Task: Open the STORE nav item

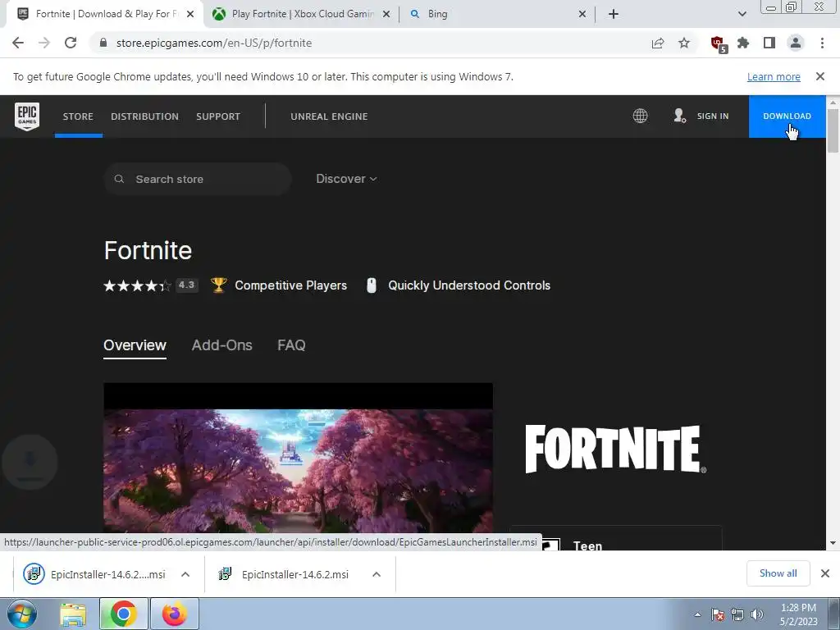Action: coord(78,116)
